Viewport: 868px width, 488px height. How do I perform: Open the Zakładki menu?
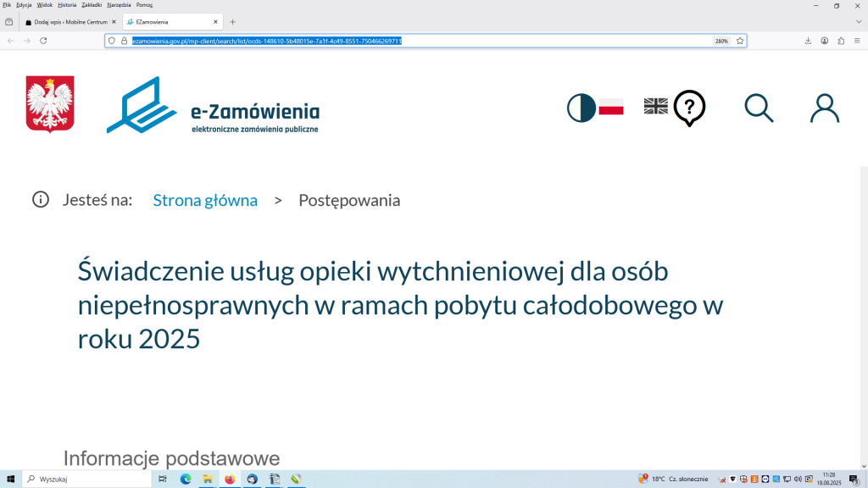[x=92, y=4]
